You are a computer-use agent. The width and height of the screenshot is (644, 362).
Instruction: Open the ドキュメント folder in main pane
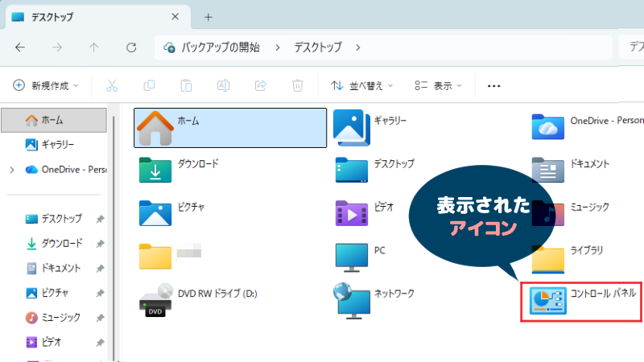(x=571, y=170)
